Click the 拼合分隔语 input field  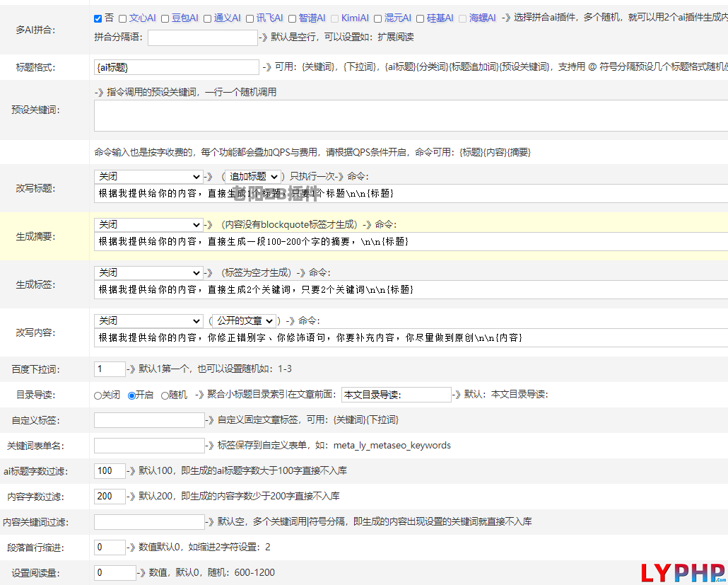[203, 37]
